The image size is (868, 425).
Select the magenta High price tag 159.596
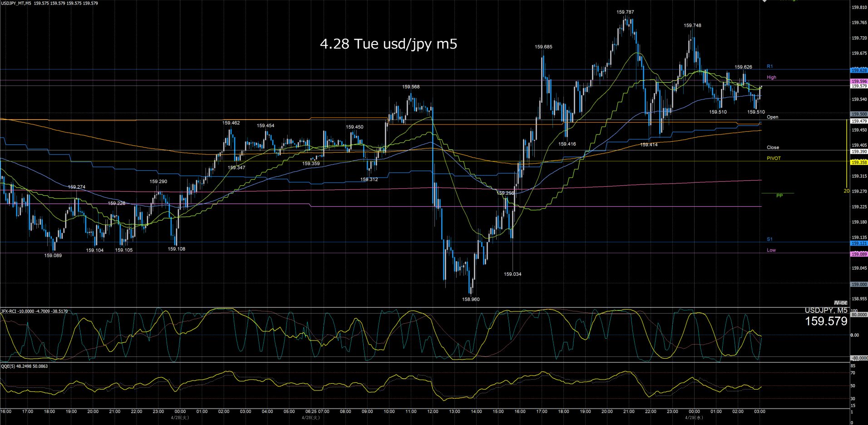[858, 81]
